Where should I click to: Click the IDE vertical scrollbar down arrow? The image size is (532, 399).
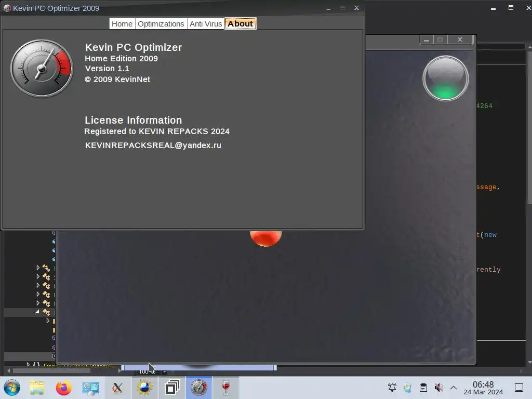tap(529, 363)
